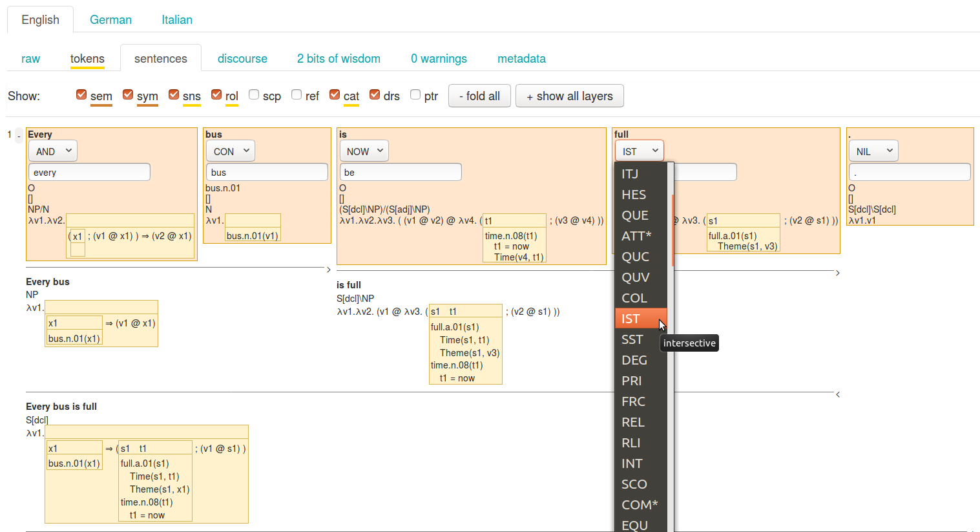980x532 pixels.
Task: Open the discourse tab
Action: 242,59
